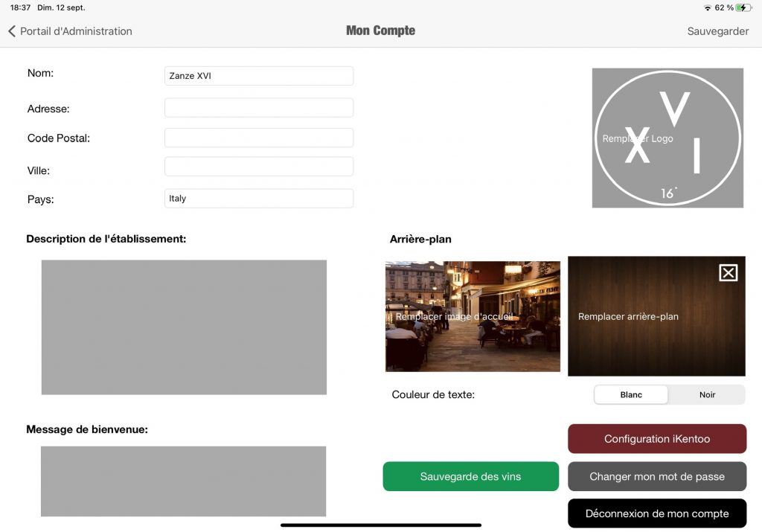
Task: Edit the Nom field containing Zanze XVI
Action: pyautogui.click(x=259, y=76)
